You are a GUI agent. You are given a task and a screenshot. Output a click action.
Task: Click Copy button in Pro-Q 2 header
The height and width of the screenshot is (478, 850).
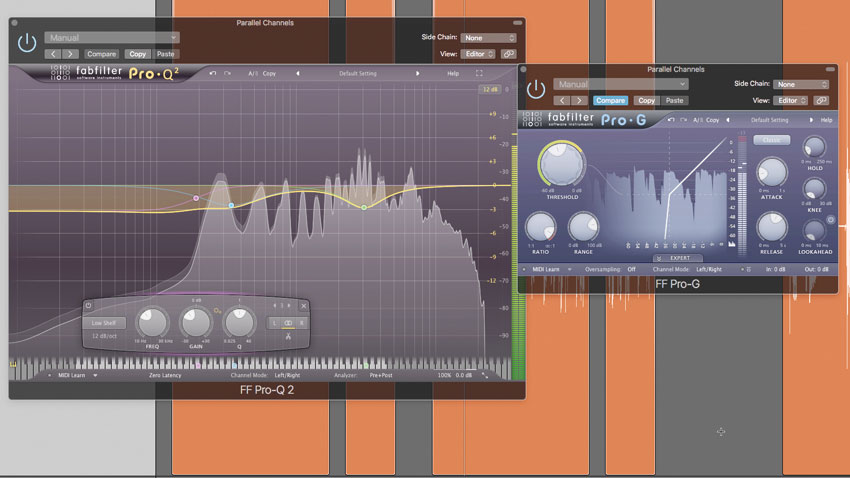click(x=137, y=54)
